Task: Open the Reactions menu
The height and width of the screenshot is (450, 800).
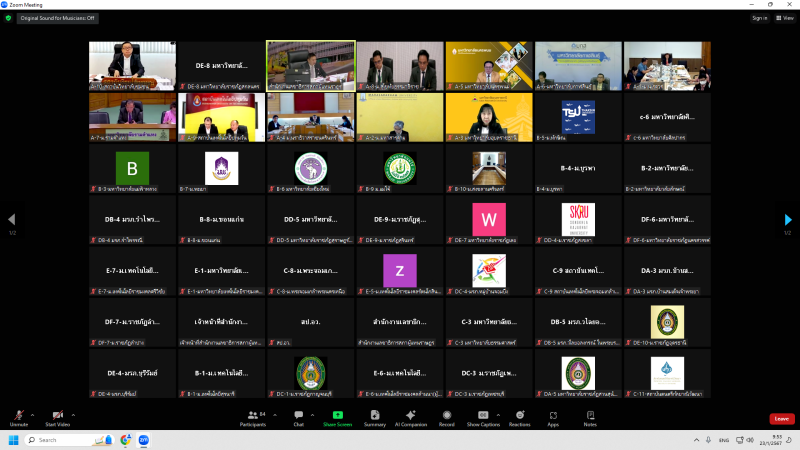Action: coord(519,416)
